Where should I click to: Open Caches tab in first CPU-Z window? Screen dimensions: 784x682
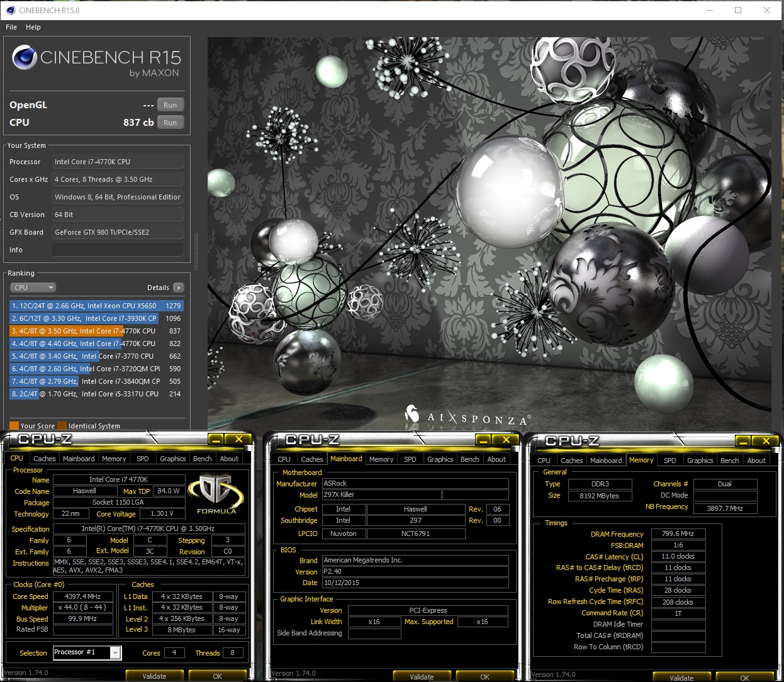click(44, 459)
